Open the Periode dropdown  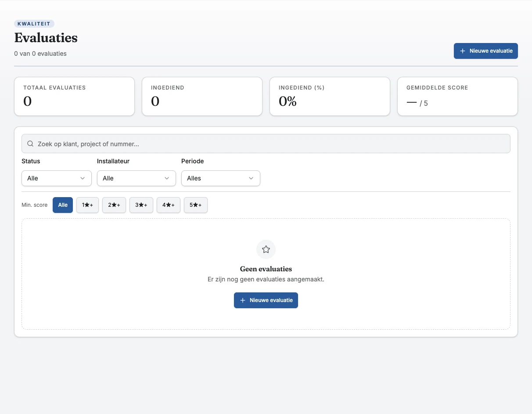tap(221, 178)
